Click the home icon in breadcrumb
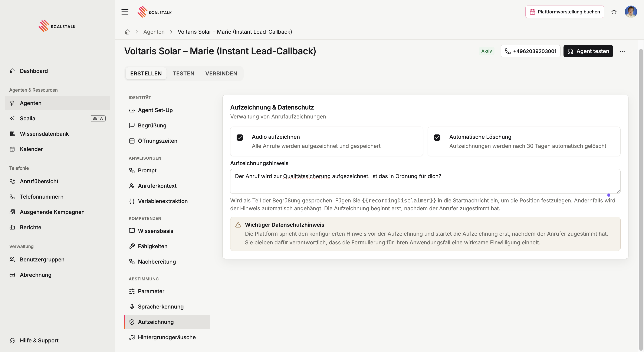This screenshot has width=644, height=352. [127, 32]
